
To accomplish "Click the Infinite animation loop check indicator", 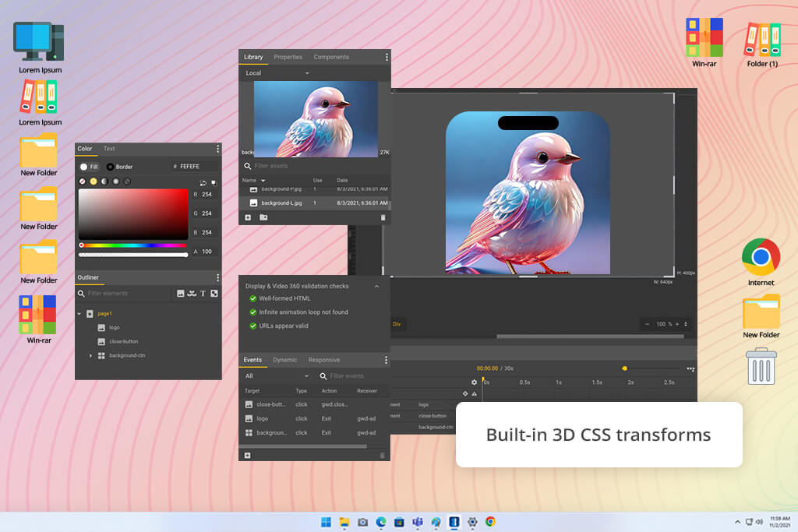I will (253, 312).
